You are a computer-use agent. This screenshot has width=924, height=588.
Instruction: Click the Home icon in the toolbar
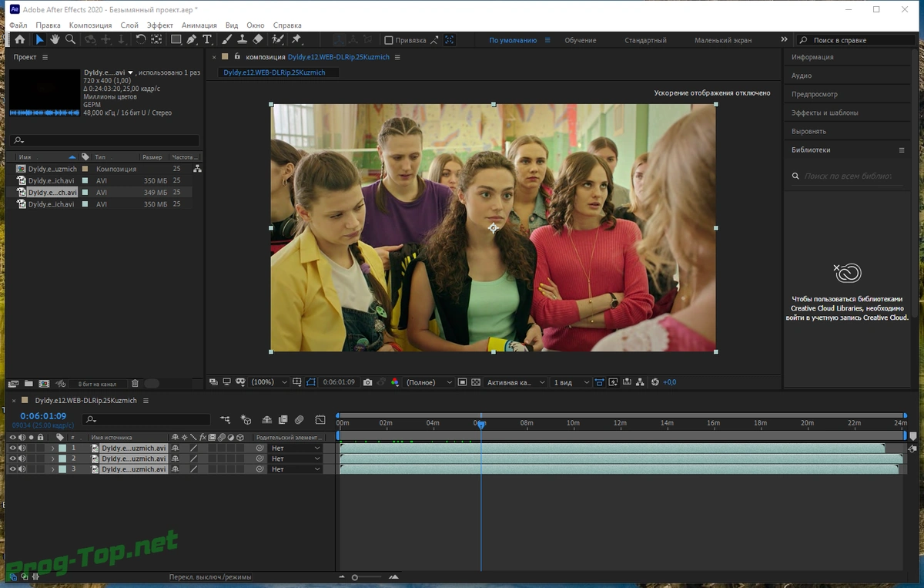tap(19, 39)
